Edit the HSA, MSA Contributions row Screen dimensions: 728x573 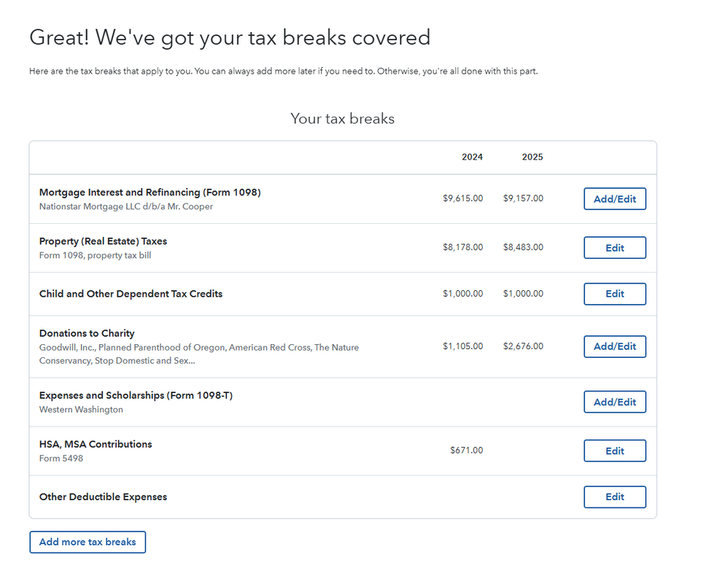(x=614, y=451)
